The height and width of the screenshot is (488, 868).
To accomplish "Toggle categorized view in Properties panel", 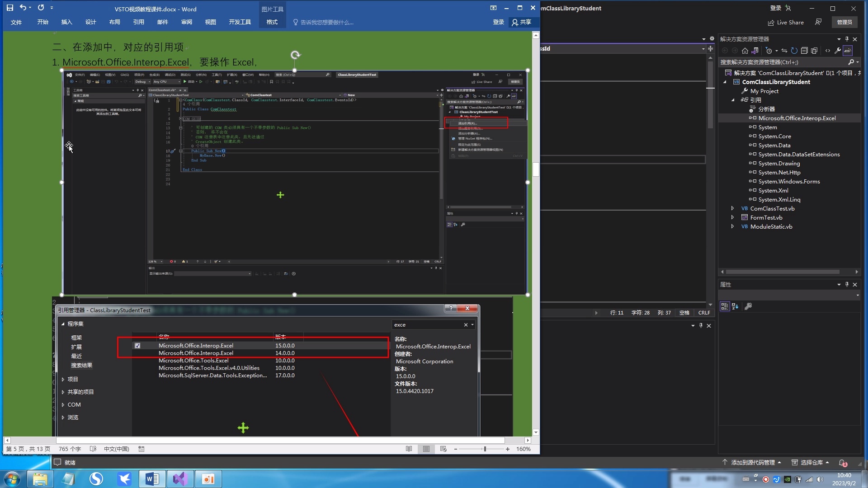I will (724, 306).
